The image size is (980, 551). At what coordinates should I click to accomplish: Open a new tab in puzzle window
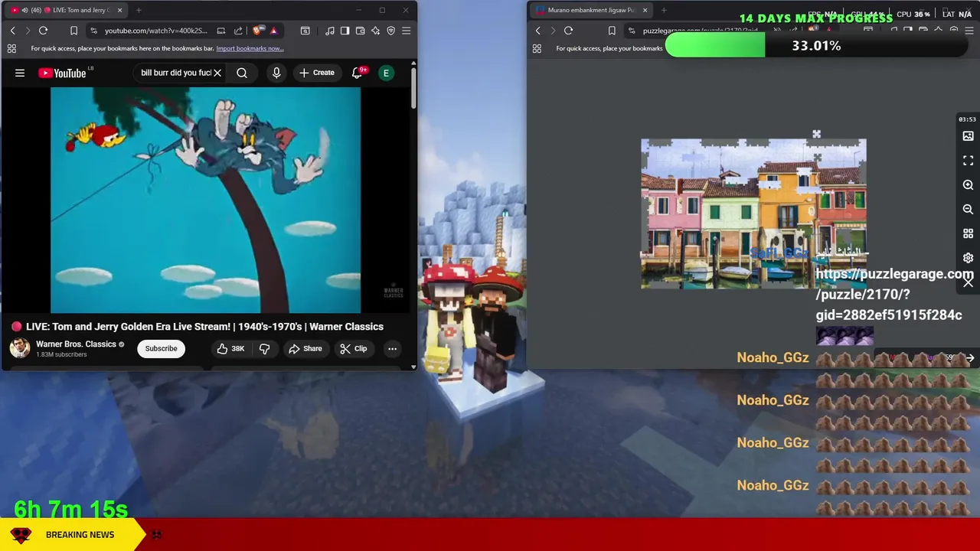[x=664, y=10]
